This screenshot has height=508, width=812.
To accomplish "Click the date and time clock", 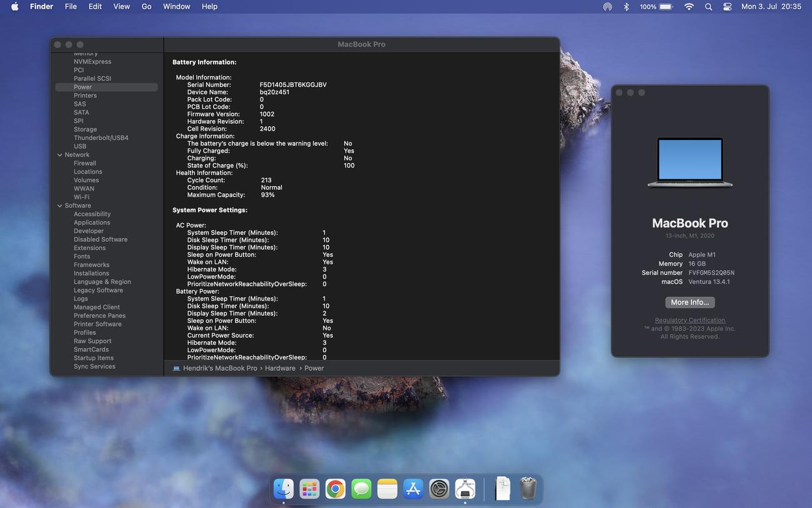I will tap(771, 6).
